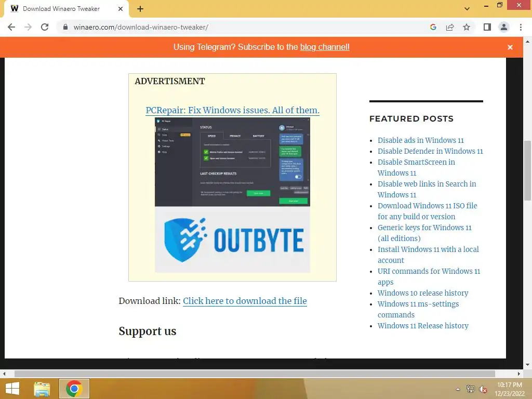Image resolution: width=532 pixels, height=399 pixels.
Task: Open the network tray icon
Action: (470, 389)
